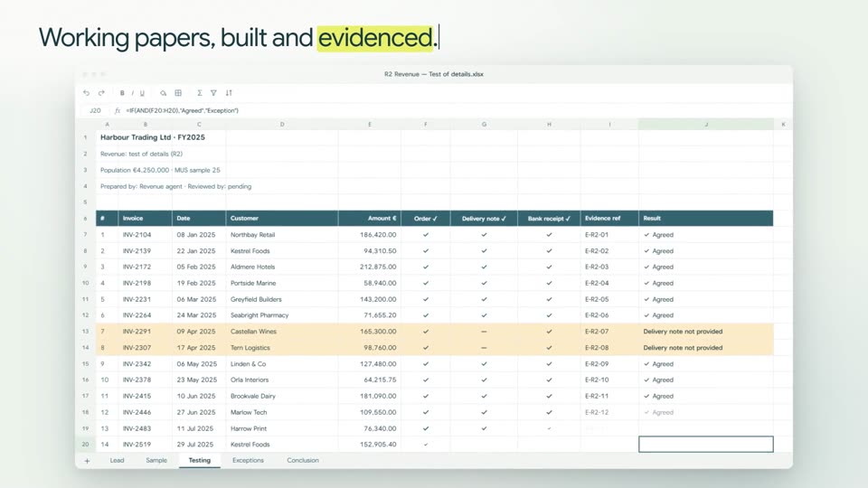Viewport: 868px width, 488px height.
Task: Click amount cell 94,310.50
Action: coord(370,250)
